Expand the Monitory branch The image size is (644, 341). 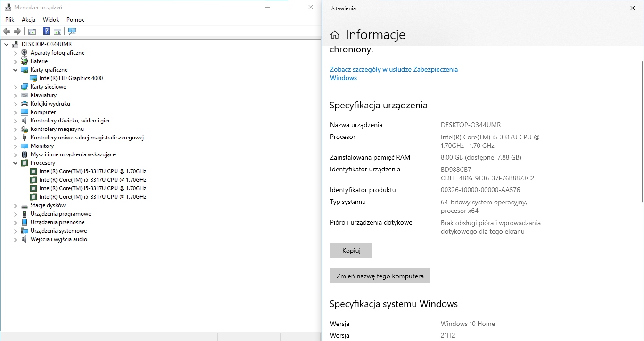[15, 146]
